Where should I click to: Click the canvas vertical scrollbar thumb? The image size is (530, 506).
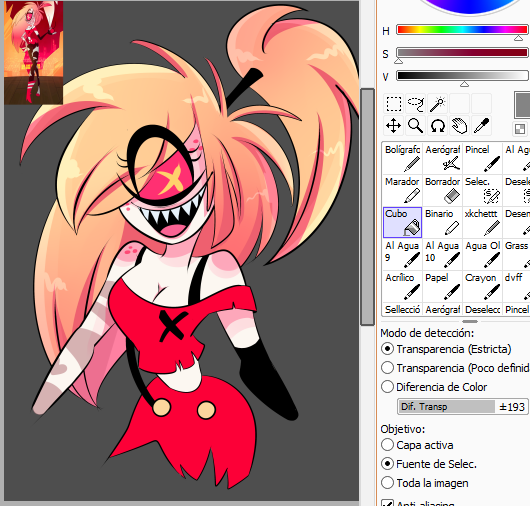point(367,207)
